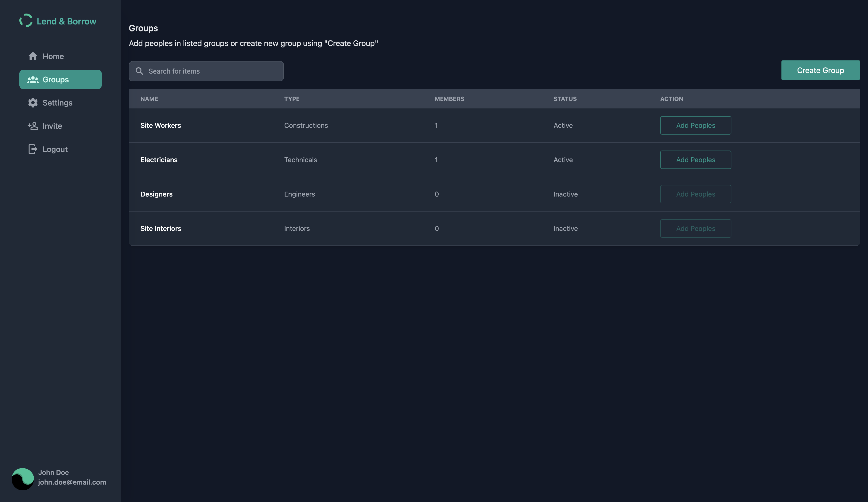This screenshot has width=868, height=502.
Task: Click the Logout exit icon
Action: (33, 149)
